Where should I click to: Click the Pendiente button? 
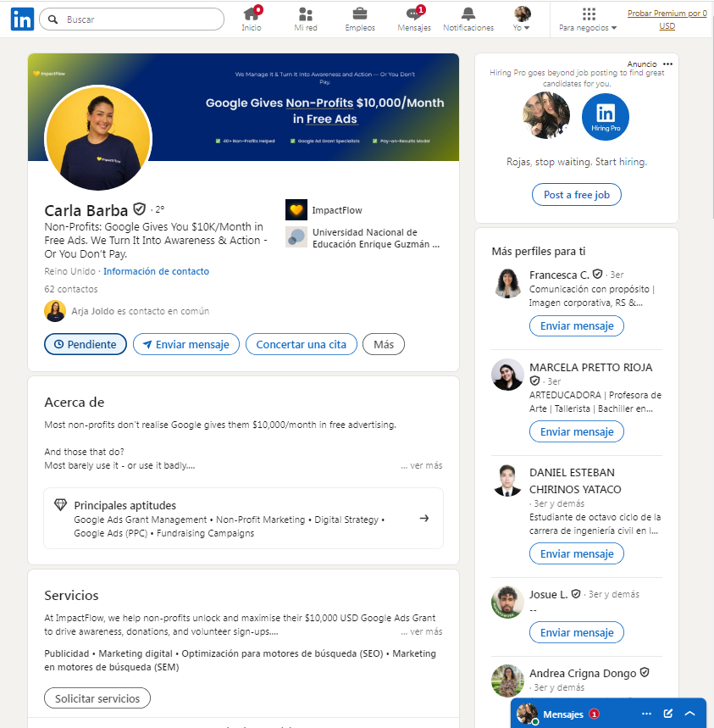86,344
